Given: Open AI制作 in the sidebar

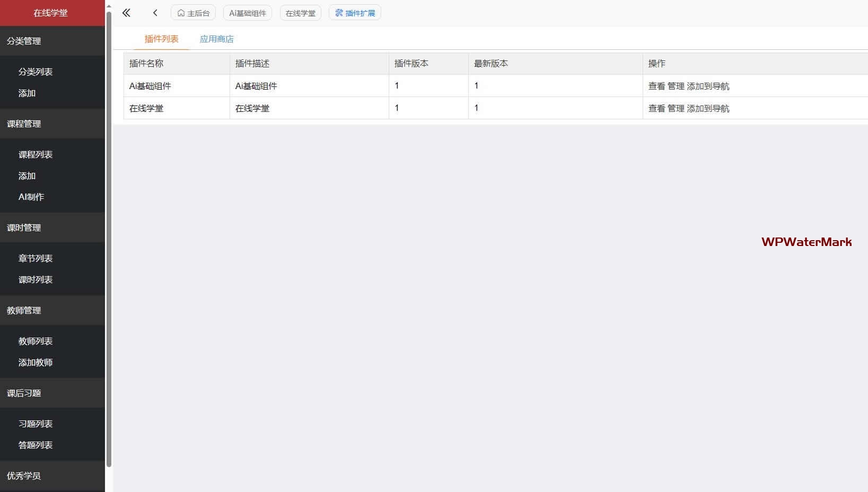Looking at the screenshot, I should click(x=31, y=197).
